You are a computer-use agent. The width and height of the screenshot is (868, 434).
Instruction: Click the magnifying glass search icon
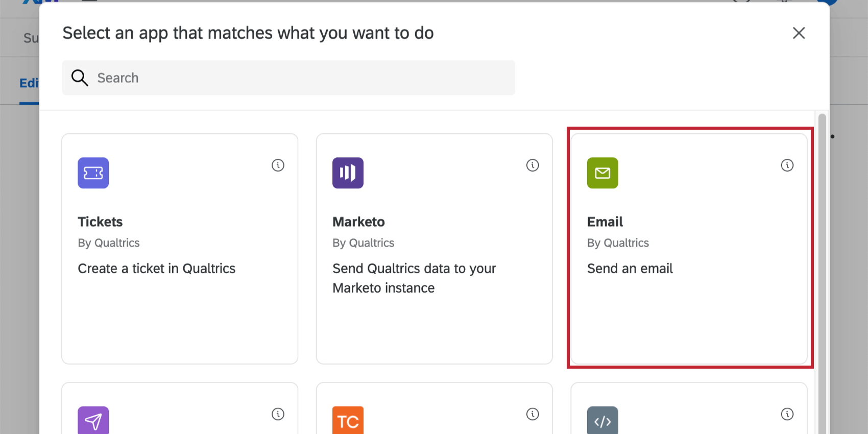tap(80, 78)
